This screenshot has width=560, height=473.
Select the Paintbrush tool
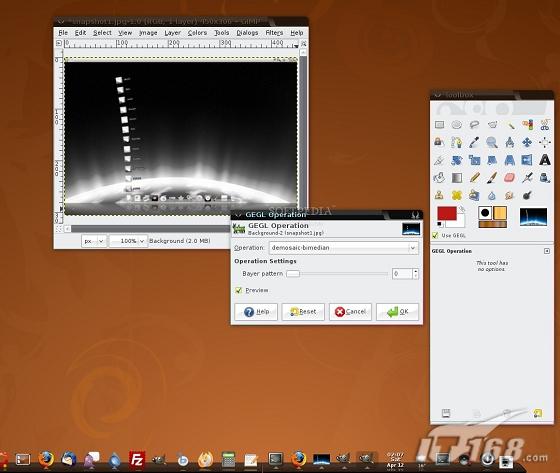click(492, 178)
